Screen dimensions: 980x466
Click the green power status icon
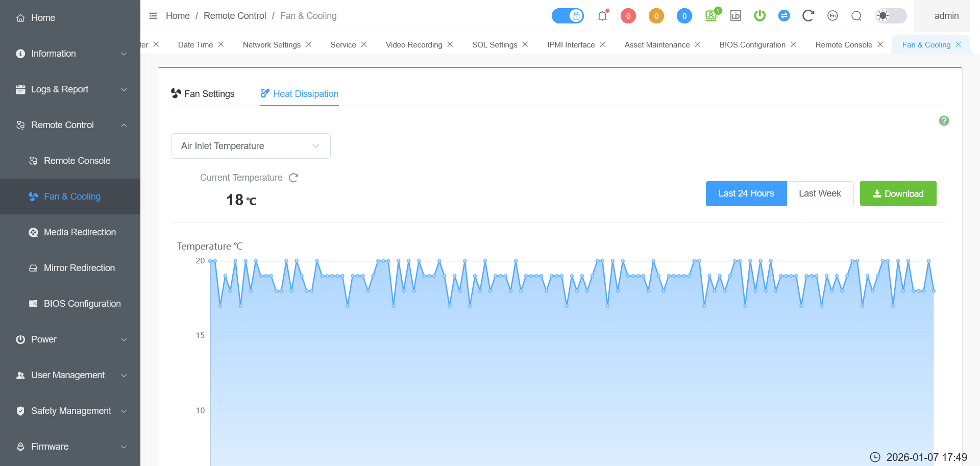point(759,16)
